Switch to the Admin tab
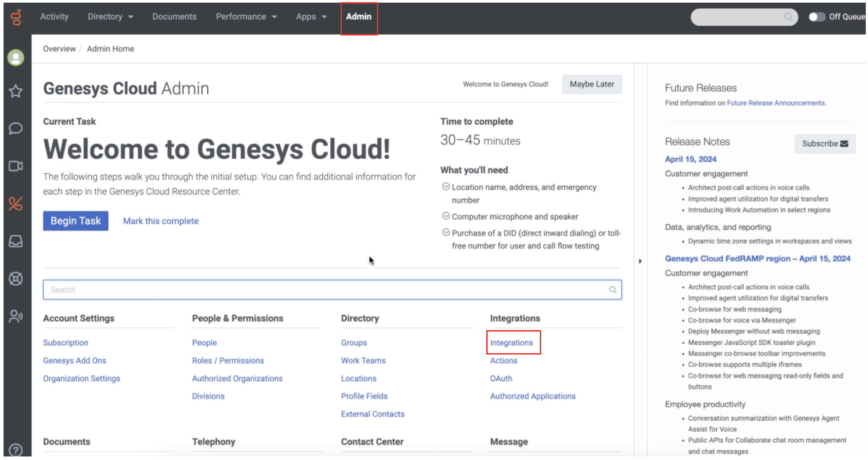Image resolution: width=868 pixels, height=460 pixels. 359,17
